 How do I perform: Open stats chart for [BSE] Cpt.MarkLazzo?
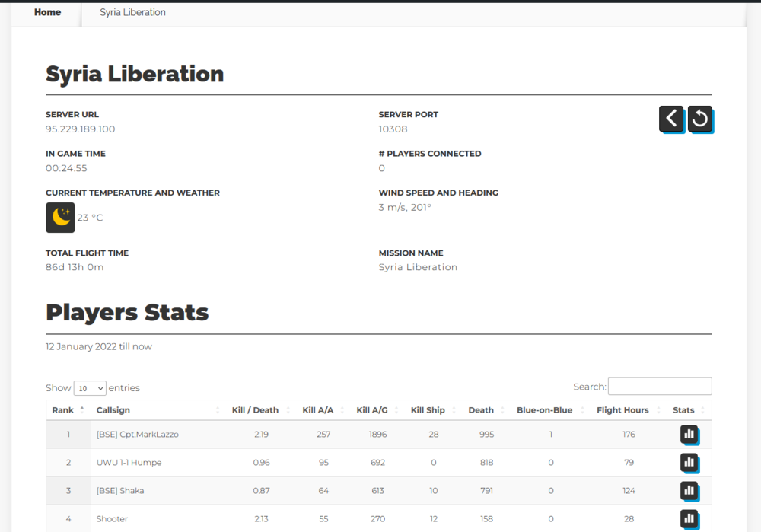click(689, 435)
